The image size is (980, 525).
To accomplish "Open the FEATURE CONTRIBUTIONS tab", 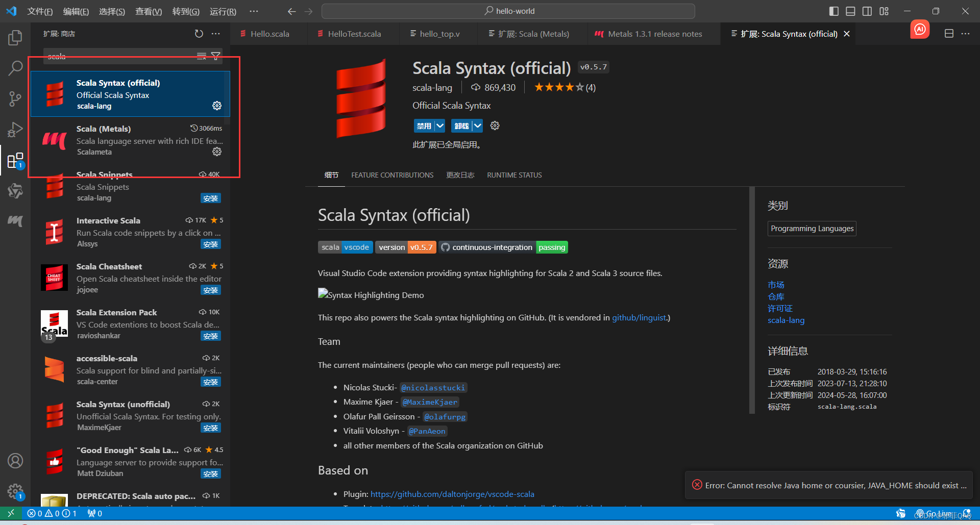I will 392,175.
